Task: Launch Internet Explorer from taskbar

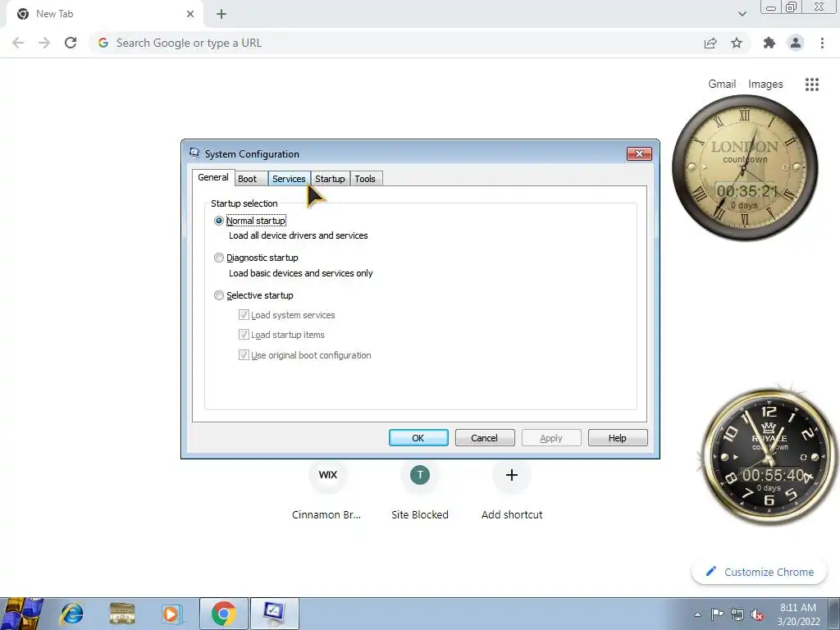Action: 72,614
